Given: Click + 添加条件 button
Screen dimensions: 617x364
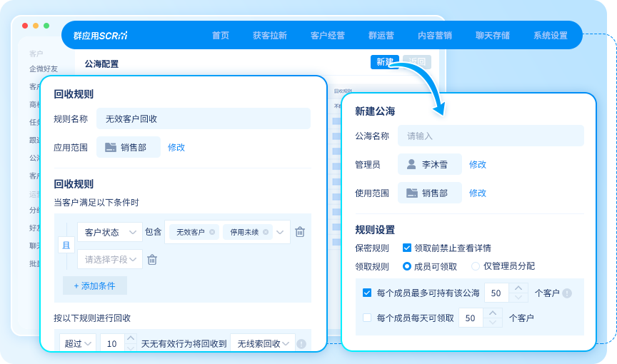Looking at the screenshot, I should point(95,285).
